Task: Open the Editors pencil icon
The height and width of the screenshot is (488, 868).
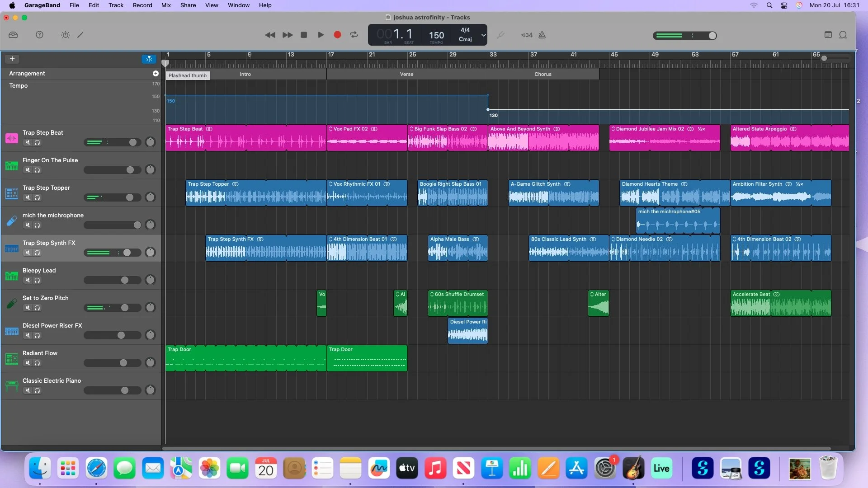Action: (x=80, y=35)
